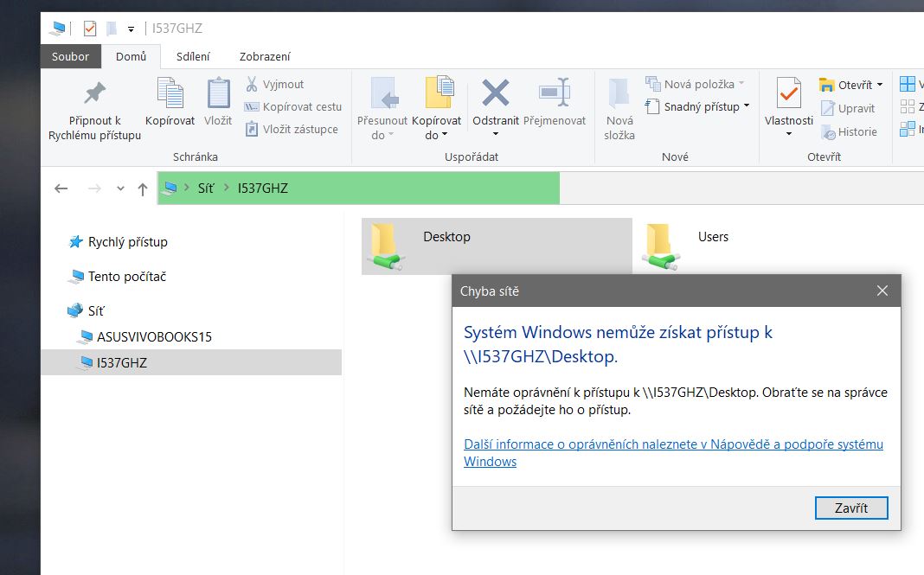
Task: Switch to the Domů ribbon tab
Action: (x=131, y=56)
